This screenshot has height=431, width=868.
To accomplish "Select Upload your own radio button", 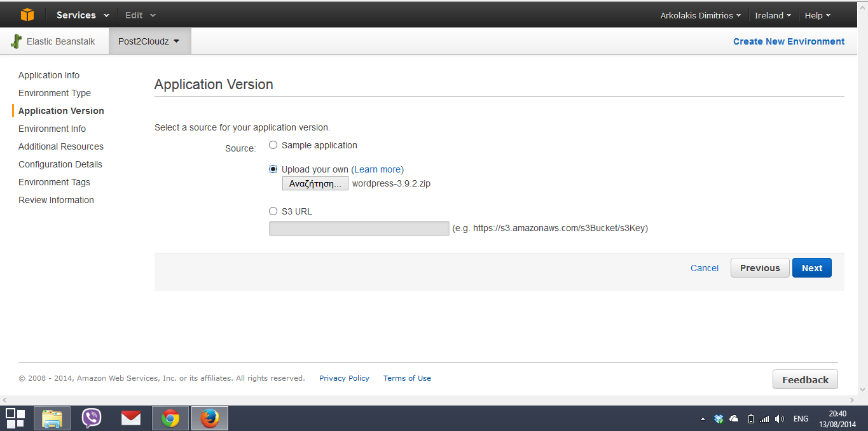I will [x=273, y=169].
